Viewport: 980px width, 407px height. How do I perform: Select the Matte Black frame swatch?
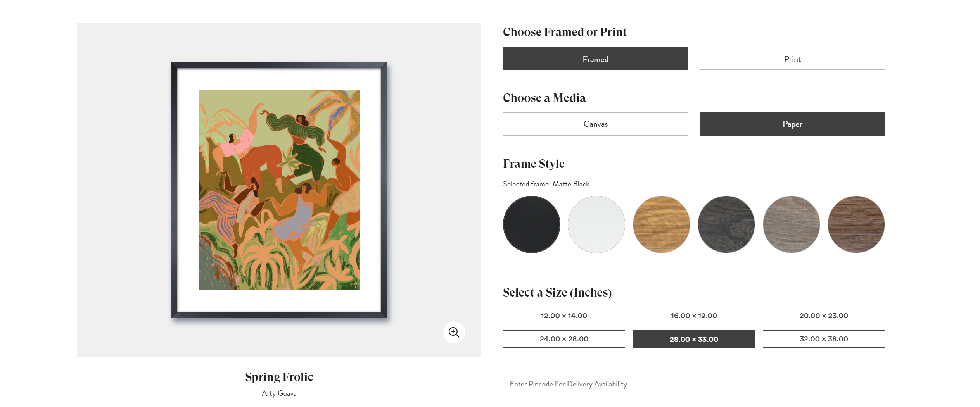tap(531, 224)
